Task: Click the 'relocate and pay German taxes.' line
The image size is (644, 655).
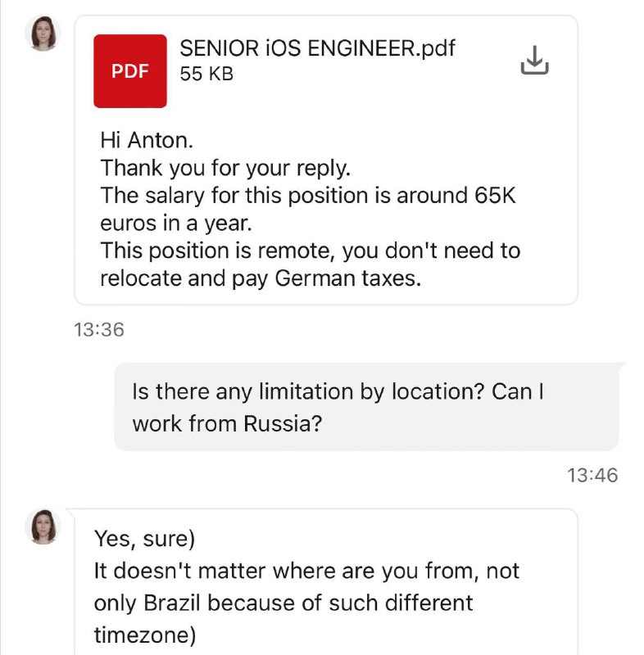Action: (x=261, y=278)
